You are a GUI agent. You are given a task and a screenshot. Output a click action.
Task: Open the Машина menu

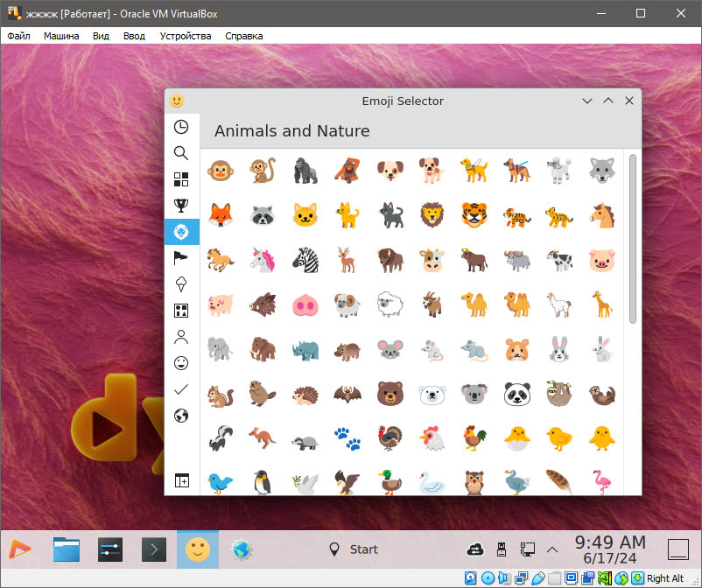click(61, 36)
